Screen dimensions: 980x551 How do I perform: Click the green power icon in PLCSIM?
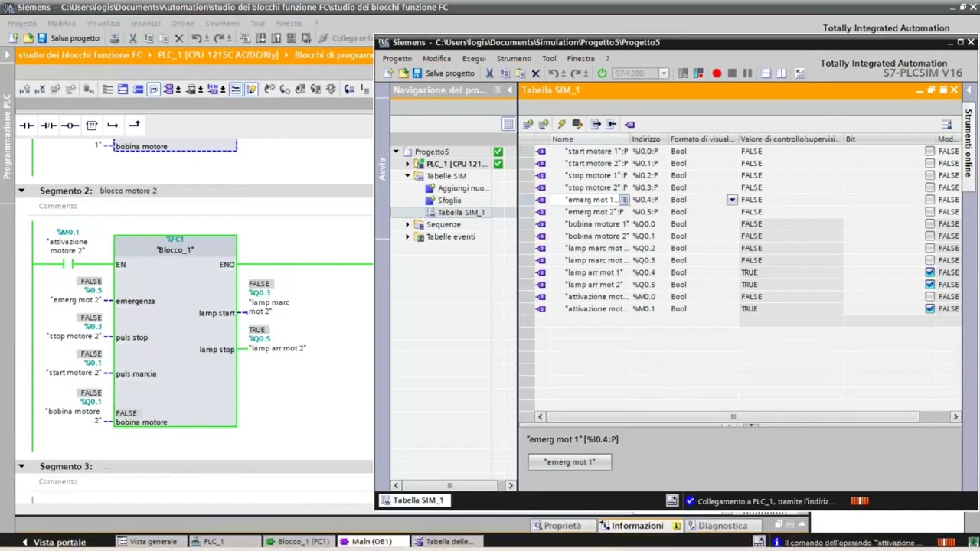(x=602, y=73)
